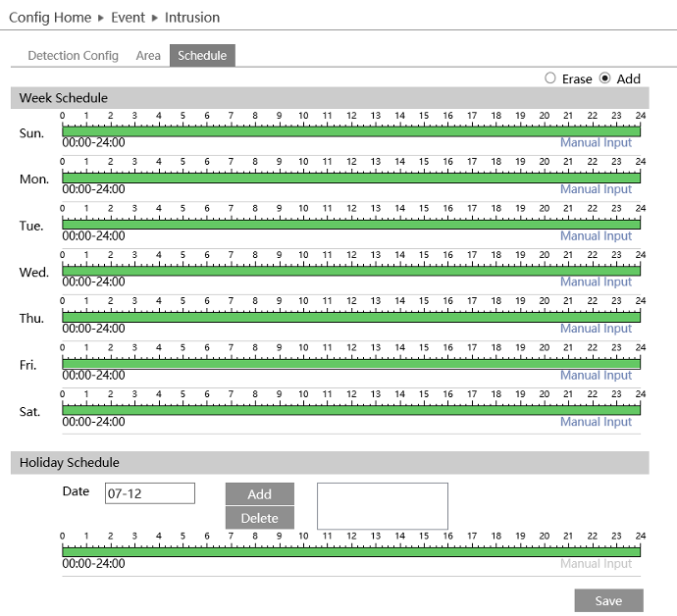This screenshot has width=677, height=616.
Task: Click Manual Input for Tuesday
Action: coord(596,236)
